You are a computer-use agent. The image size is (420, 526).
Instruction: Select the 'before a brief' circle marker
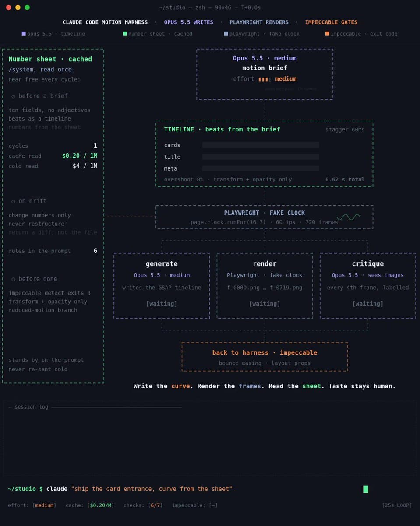pyautogui.click(x=14, y=96)
